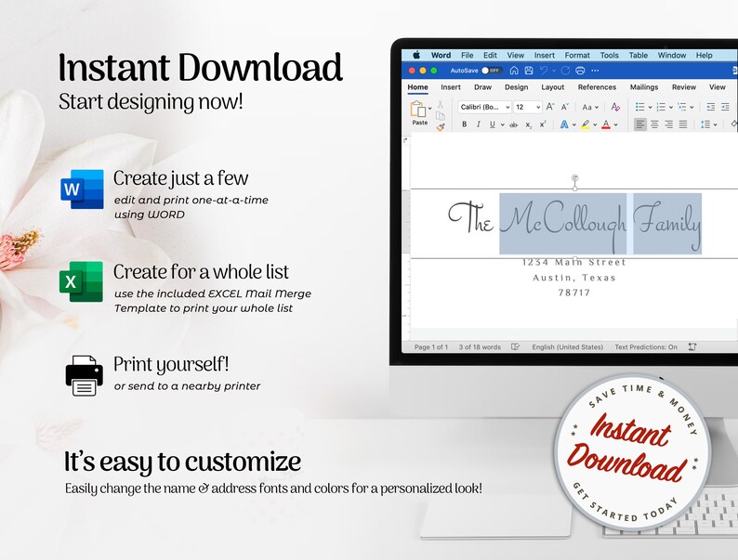The height and width of the screenshot is (560, 738).
Task: Toggle the AutoSave switch
Action: [492, 71]
